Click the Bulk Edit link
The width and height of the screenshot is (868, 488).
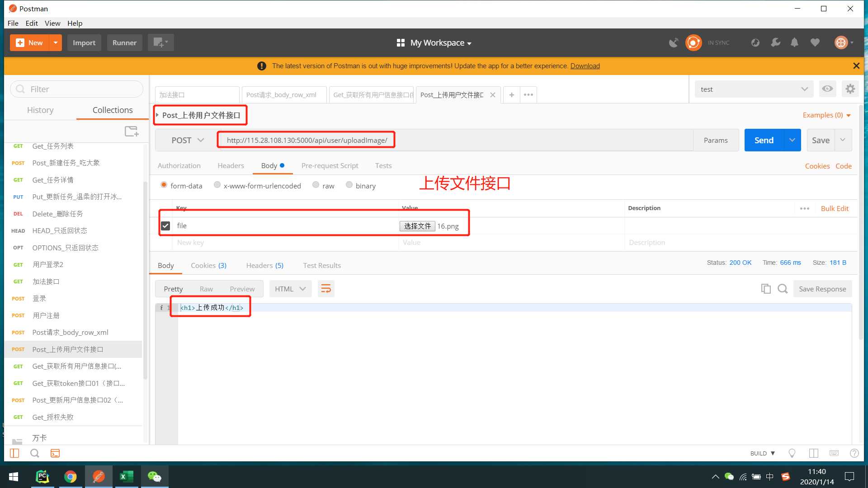835,208
